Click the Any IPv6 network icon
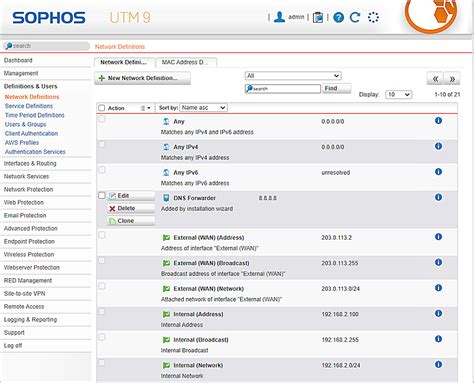Screen dimensions: 474x383 [166, 173]
